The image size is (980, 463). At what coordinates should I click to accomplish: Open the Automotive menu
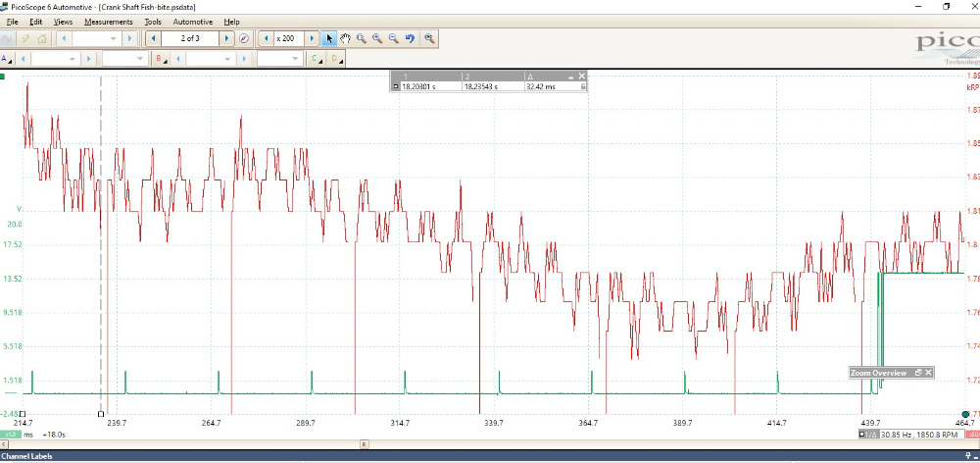(x=192, y=21)
